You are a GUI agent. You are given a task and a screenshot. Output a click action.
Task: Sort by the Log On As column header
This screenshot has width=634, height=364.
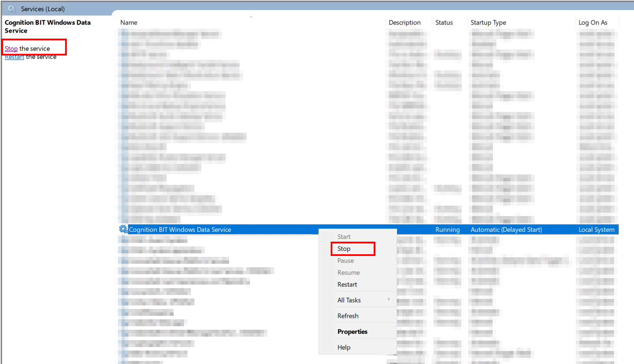coord(593,23)
